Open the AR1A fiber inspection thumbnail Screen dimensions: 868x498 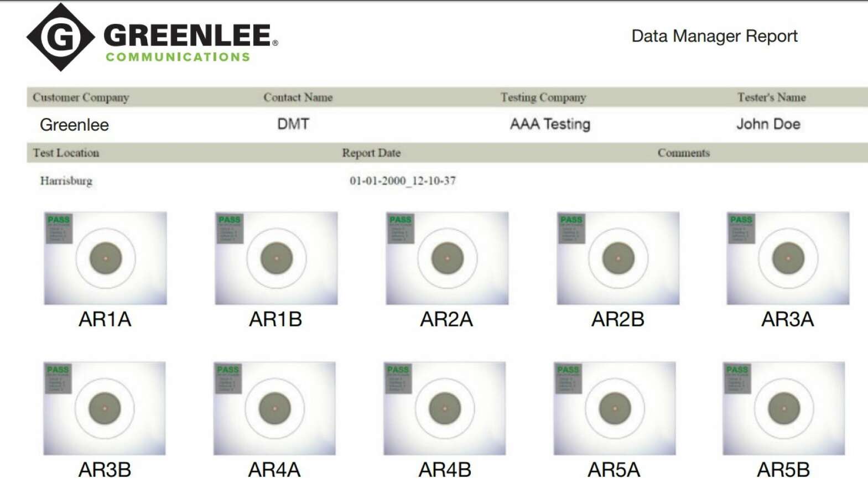pyautogui.click(x=105, y=258)
